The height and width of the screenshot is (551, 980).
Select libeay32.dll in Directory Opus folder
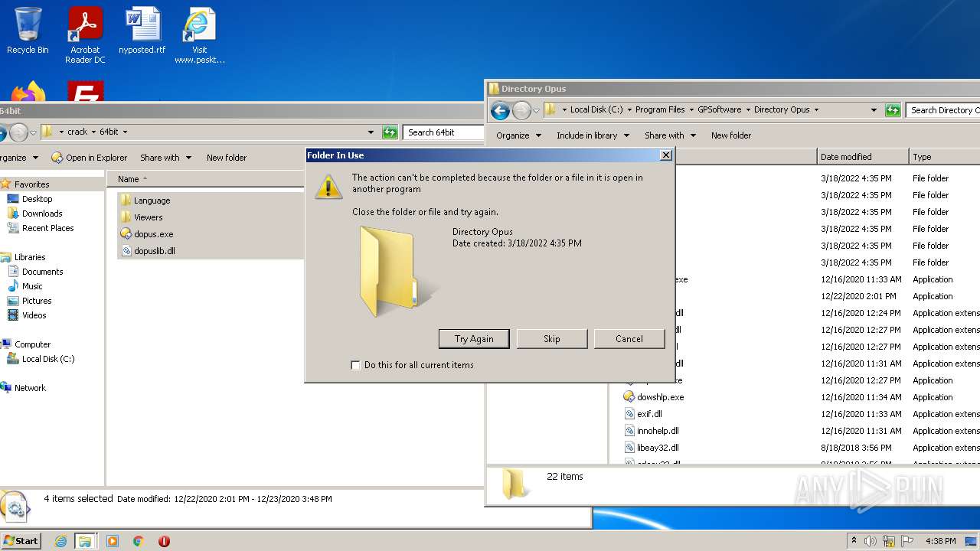pos(658,448)
